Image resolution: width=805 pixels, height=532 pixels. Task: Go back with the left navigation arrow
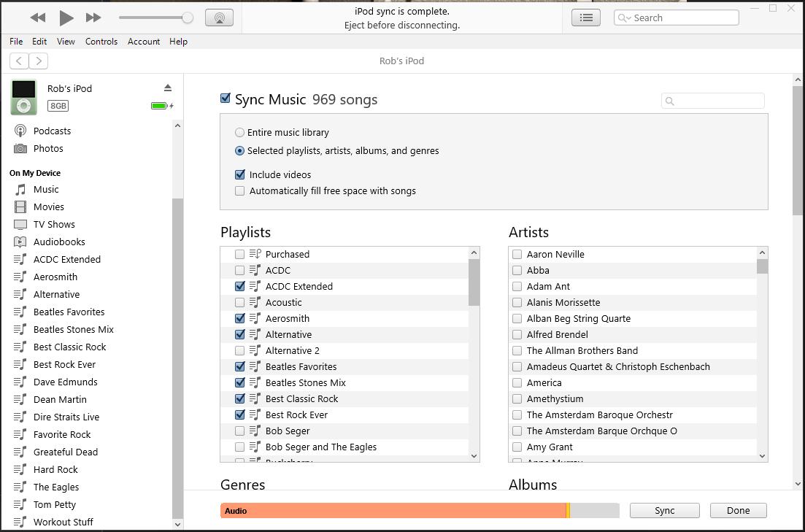point(19,61)
